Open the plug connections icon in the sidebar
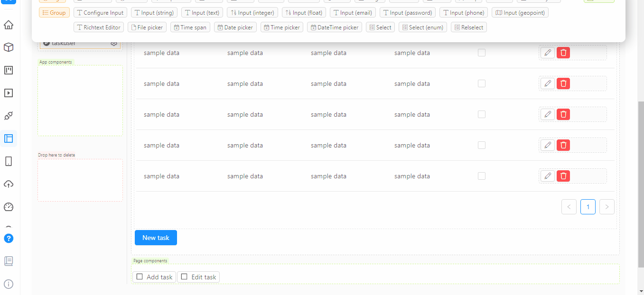The image size is (644, 295). (9, 116)
